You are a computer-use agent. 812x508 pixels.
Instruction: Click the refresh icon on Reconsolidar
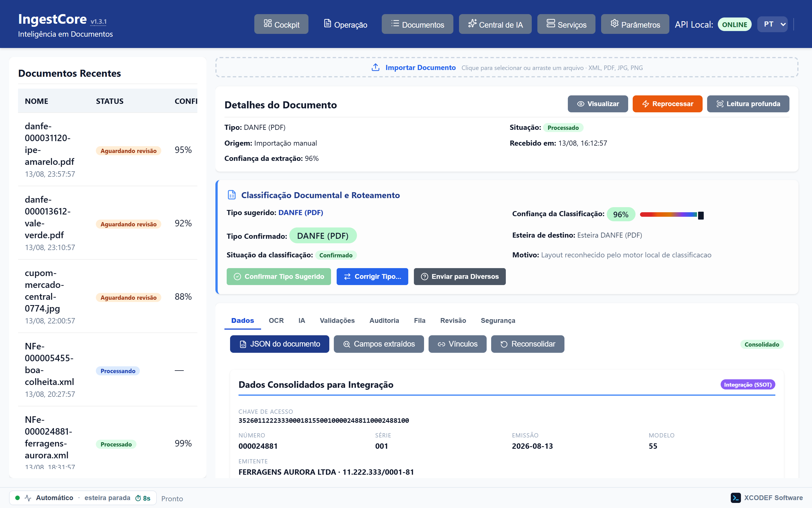pos(504,344)
